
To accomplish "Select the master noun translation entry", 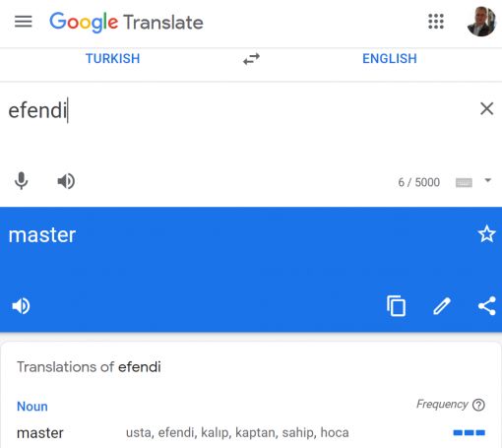I will click(40, 433).
